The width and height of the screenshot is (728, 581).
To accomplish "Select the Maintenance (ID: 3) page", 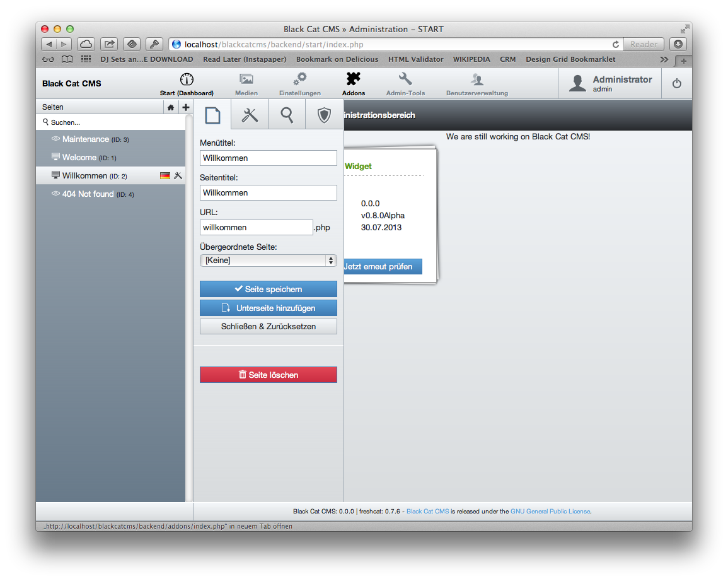I will (111, 139).
